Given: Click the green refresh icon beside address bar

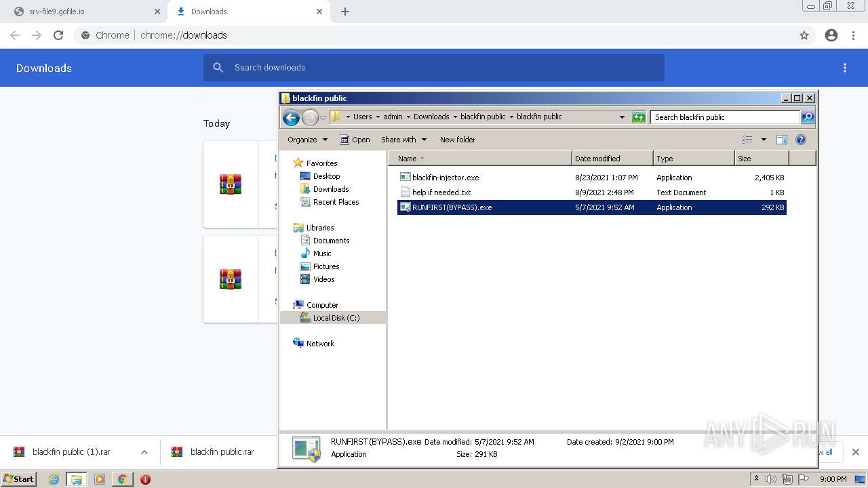Looking at the screenshot, I should point(639,117).
